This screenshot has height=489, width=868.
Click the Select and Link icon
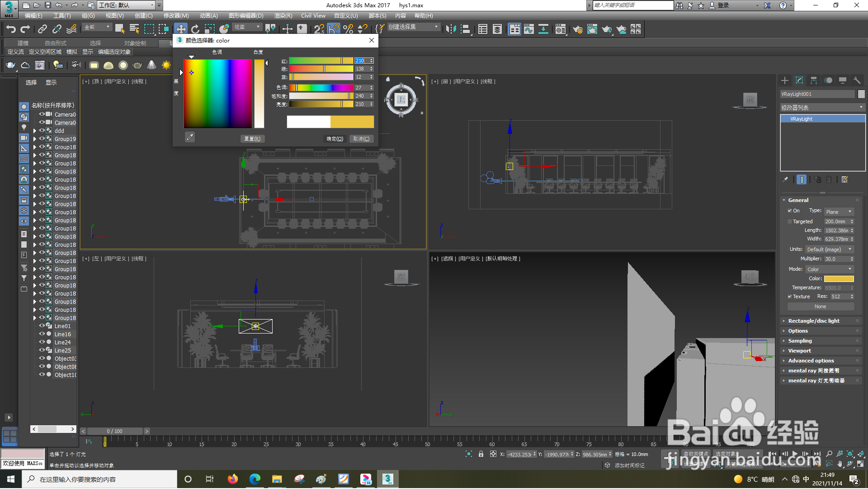[x=42, y=29]
